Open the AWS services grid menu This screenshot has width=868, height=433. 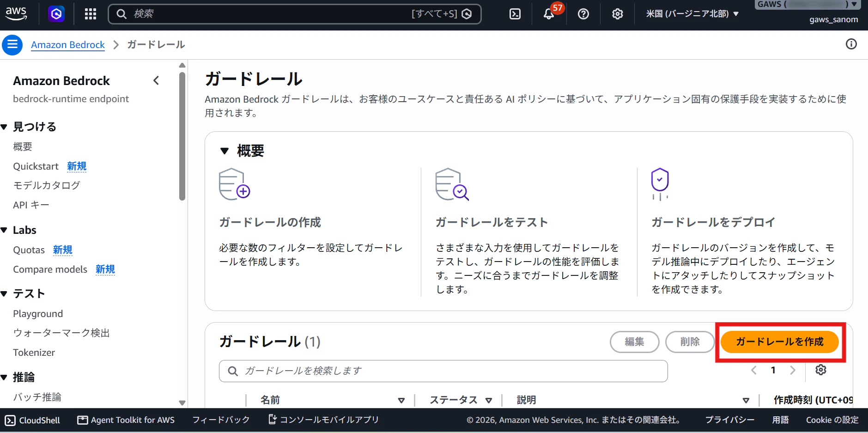click(91, 14)
